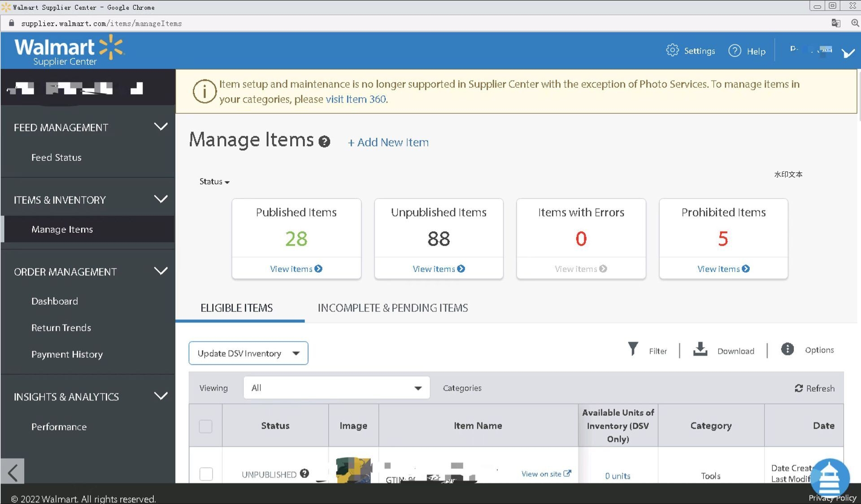This screenshot has height=504, width=861.
Task: Open the Viewing All dropdown
Action: click(x=336, y=388)
